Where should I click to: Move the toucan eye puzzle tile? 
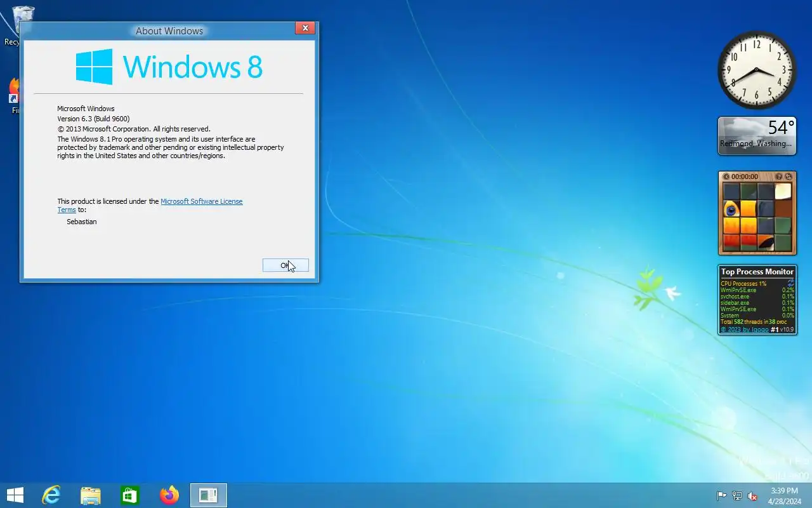[731, 209]
